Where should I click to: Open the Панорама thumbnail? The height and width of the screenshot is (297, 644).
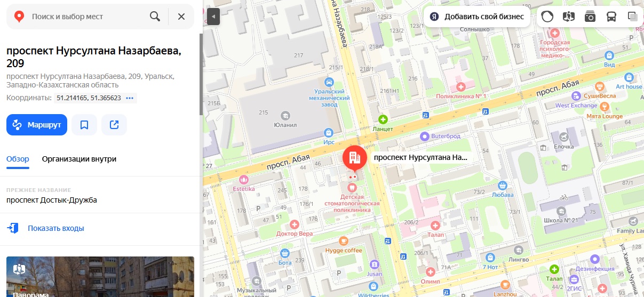pyautogui.click(x=100, y=277)
